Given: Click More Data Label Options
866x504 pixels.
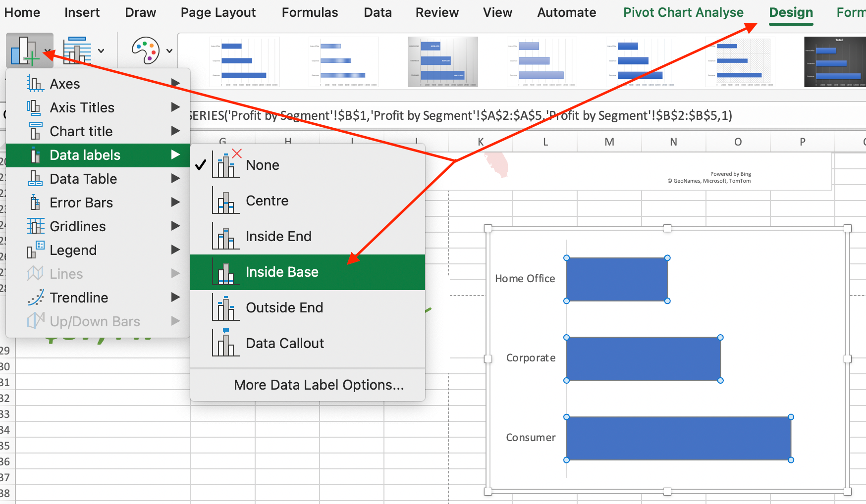Looking at the screenshot, I should coord(319,385).
